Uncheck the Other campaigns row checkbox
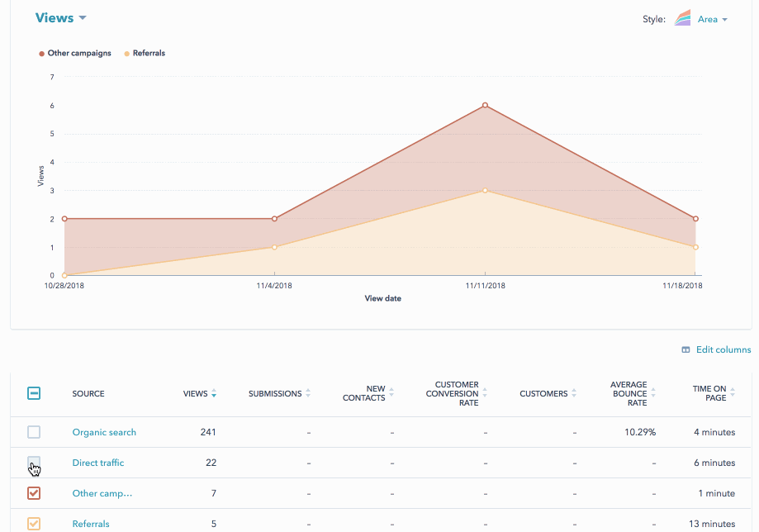The height and width of the screenshot is (532, 759). (34, 493)
